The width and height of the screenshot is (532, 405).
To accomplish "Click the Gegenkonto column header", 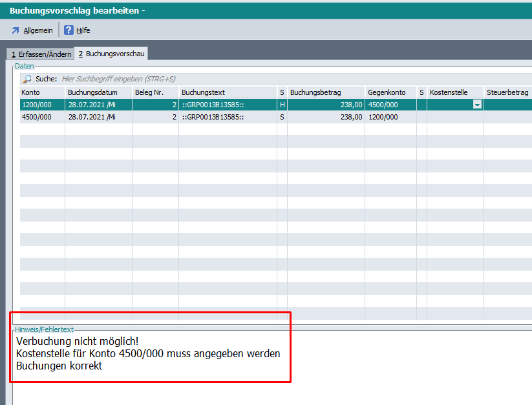I will [390, 92].
